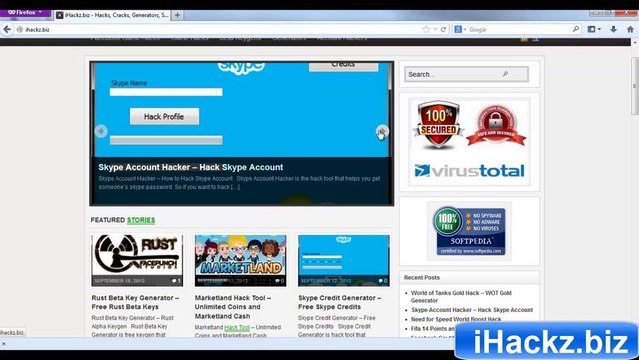Open the Firefox application menu button
The width and height of the screenshot is (639, 360).
pos(25,13)
